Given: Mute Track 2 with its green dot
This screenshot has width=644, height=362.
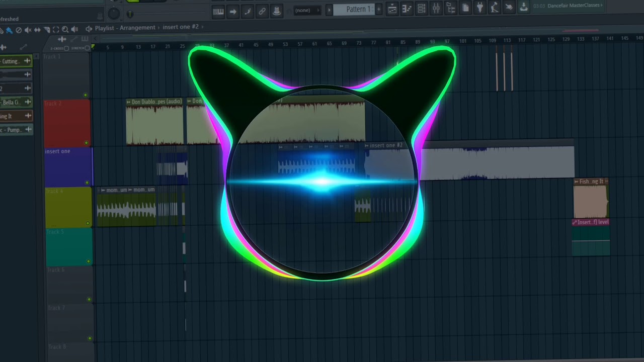Looking at the screenshot, I should pos(86,143).
